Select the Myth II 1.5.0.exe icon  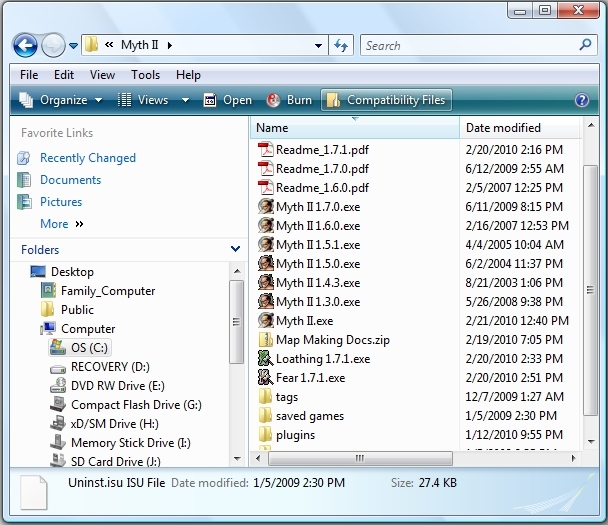click(266, 264)
